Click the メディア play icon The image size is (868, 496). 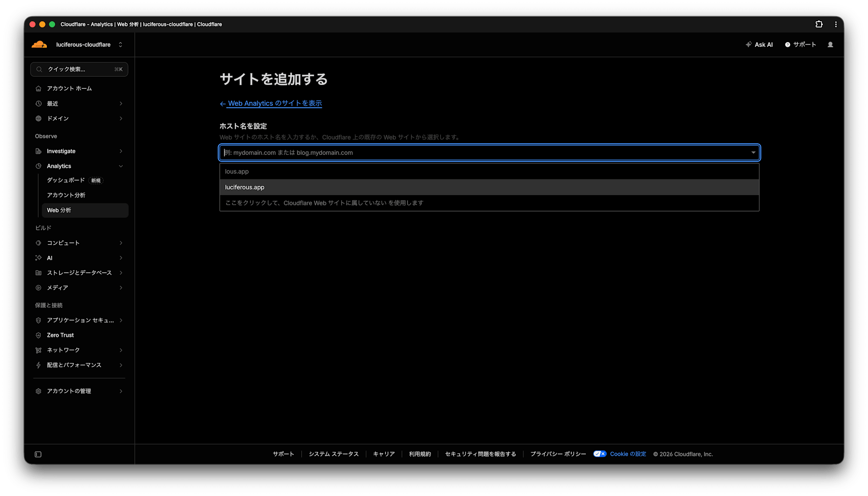[x=39, y=288]
